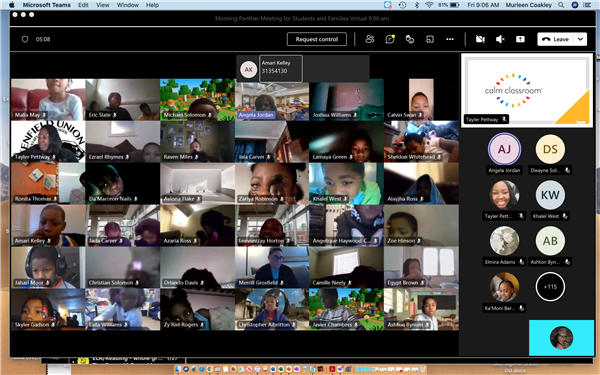Open macOS Spotlight search icon

point(561,5)
